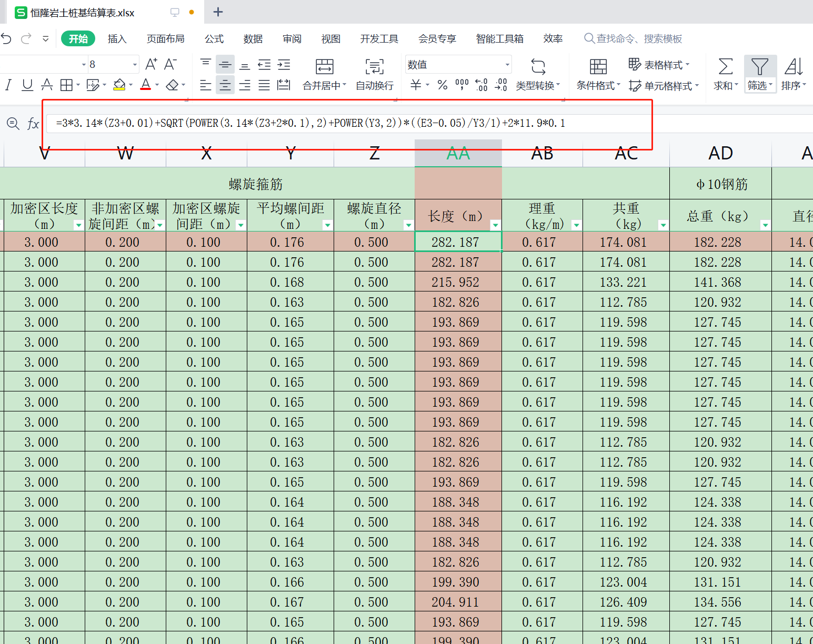This screenshot has width=813, height=644.
Task: Click the formula bar text
Action: [x=310, y=123]
